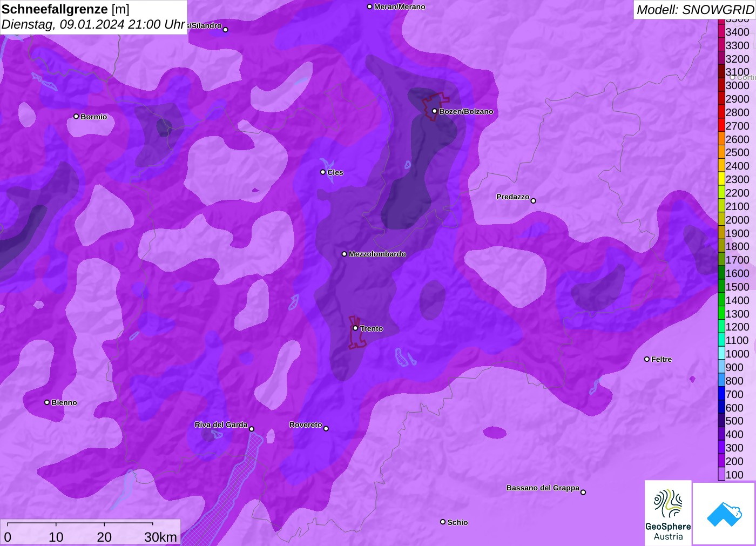The width and height of the screenshot is (756, 546).
Task: Click the 100 m legend swatch
Action: pos(721,475)
